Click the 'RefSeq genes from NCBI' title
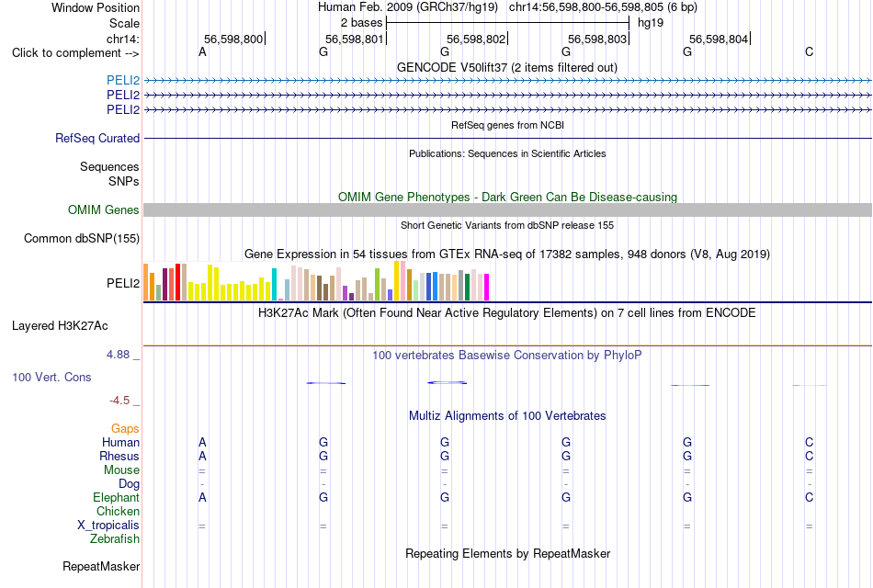The height and width of the screenshot is (588, 873). pyautogui.click(x=508, y=125)
